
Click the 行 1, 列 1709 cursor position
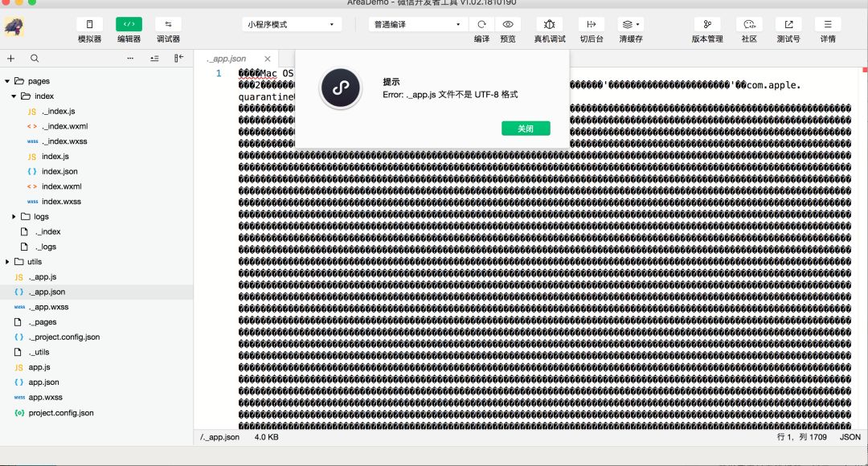click(801, 437)
